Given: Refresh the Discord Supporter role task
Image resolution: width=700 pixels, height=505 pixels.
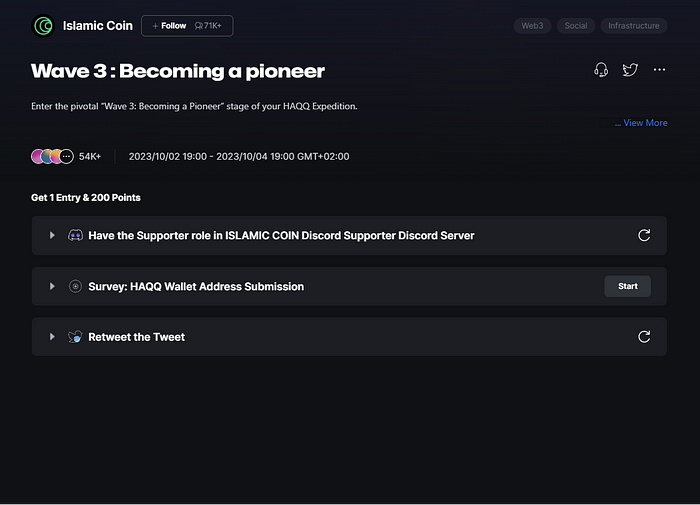Looking at the screenshot, I should (644, 235).
